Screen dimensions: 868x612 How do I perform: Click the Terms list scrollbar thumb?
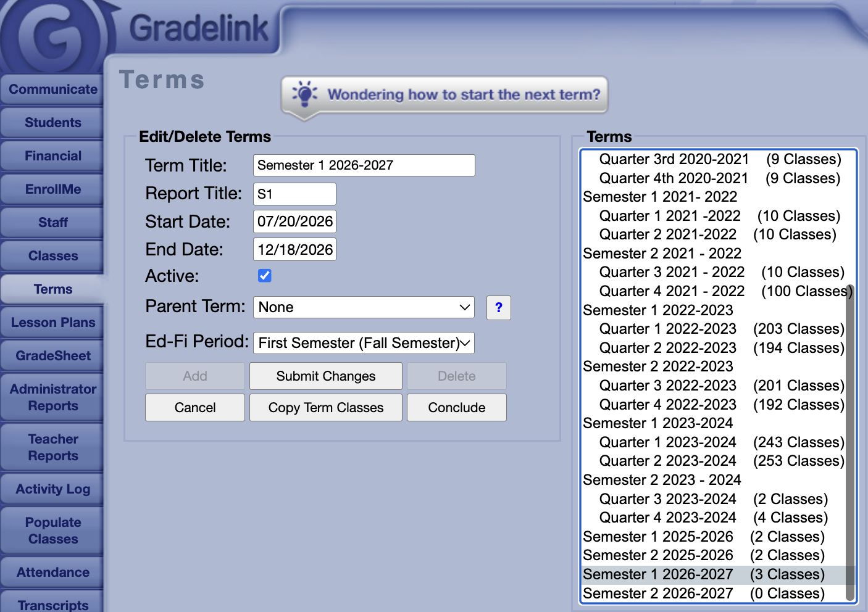(849, 442)
